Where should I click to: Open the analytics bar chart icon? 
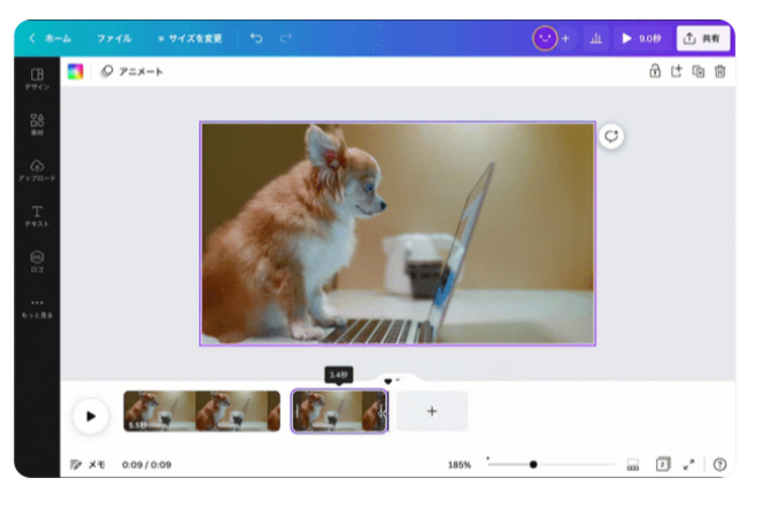click(596, 38)
